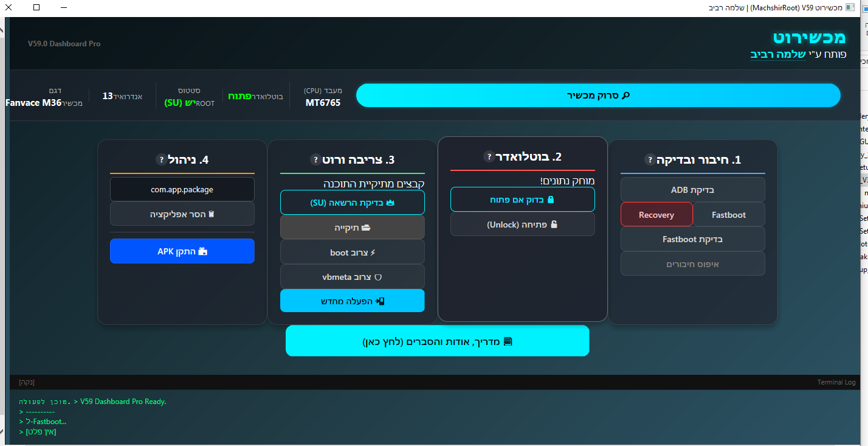This screenshot has height=446, width=868.
Task: Click the 'הפעלה מחדש' reboot button
Action: click(352, 301)
